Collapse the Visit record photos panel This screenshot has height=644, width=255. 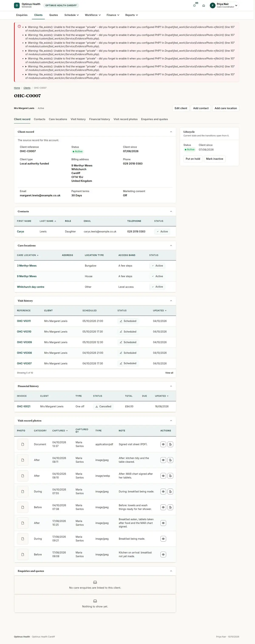(x=171, y=421)
